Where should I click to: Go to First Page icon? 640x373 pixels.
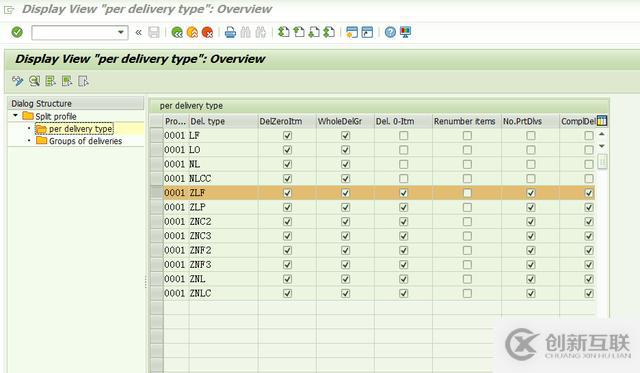click(x=284, y=32)
